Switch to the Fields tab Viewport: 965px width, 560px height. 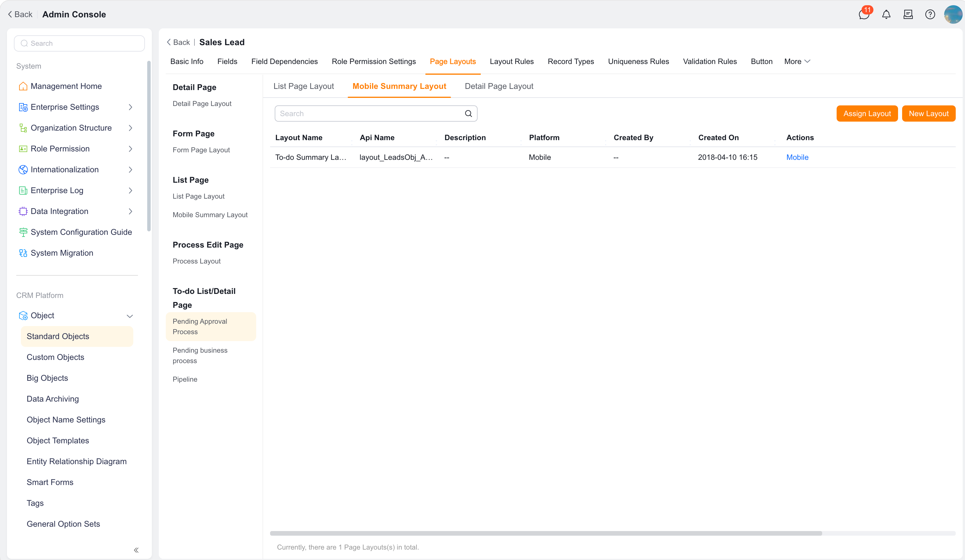(227, 62)
